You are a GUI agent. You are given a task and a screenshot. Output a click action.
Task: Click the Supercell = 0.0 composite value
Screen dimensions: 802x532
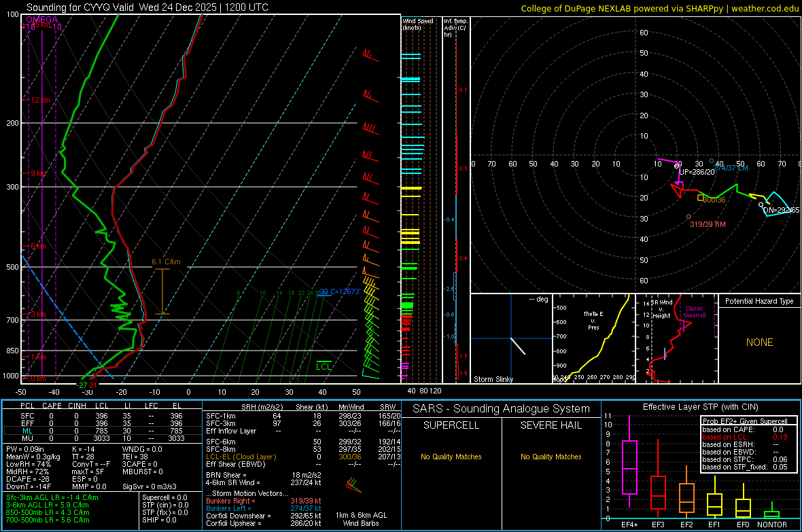tap(164, 497)
